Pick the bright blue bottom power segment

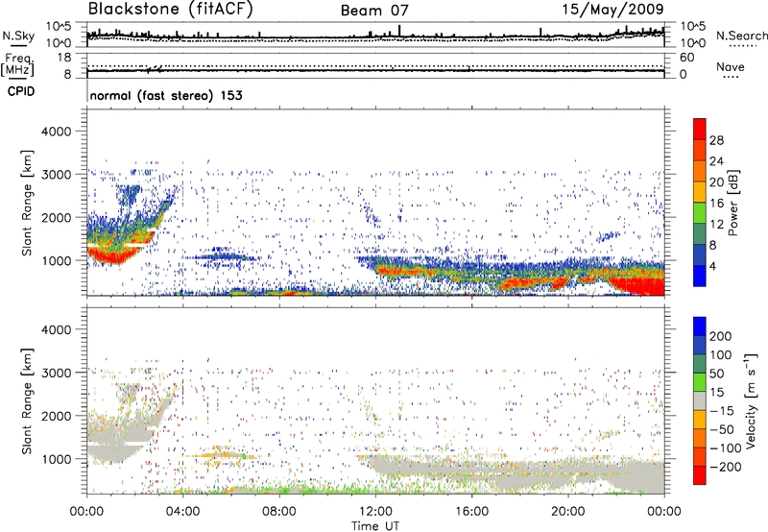(700, 276)
